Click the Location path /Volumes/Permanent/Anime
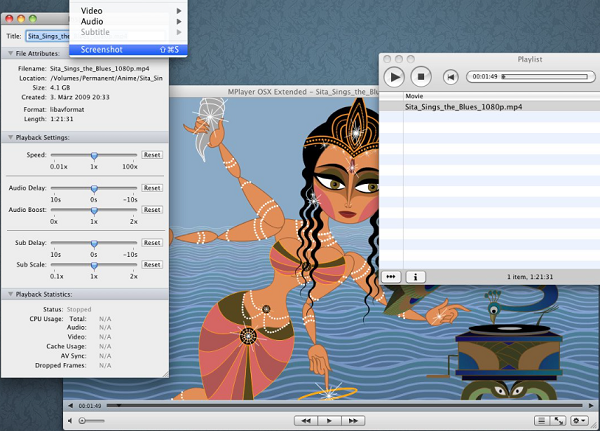Screen dimensions: 600x431 coord(106,78)
